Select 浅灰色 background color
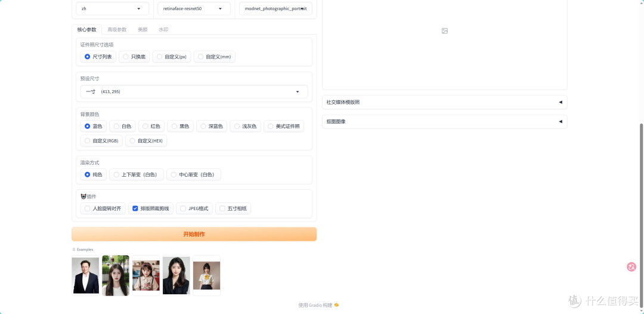Viewport: 644px width, 314px height. (245, 126)
